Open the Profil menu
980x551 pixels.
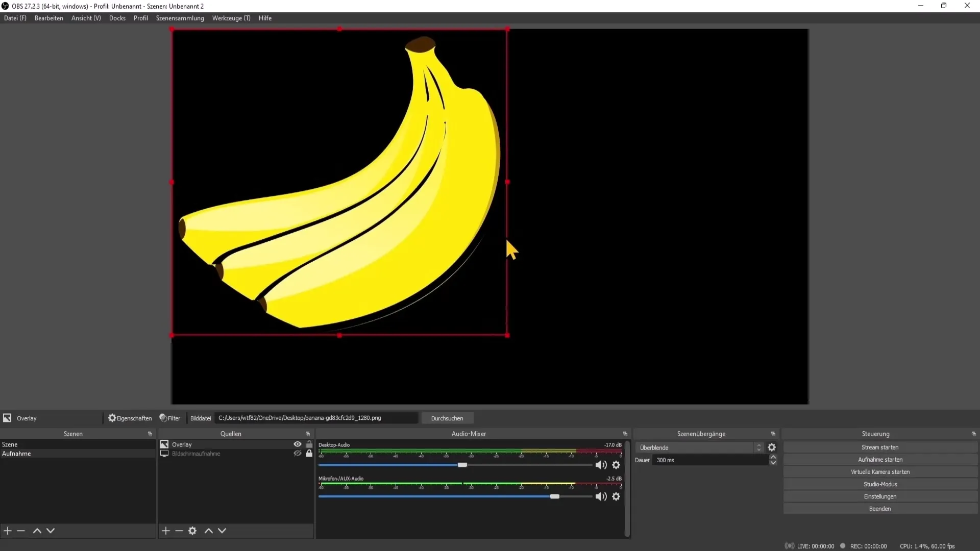tap(141, 18)
